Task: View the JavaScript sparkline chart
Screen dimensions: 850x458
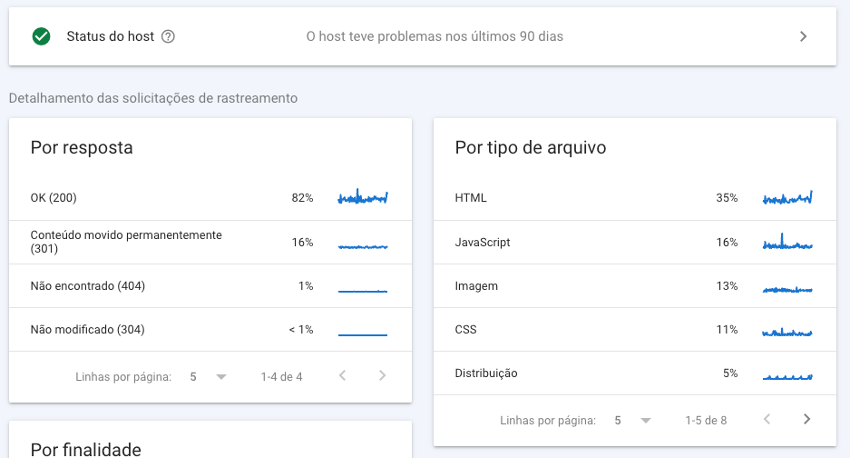Action: coord(788,242)
